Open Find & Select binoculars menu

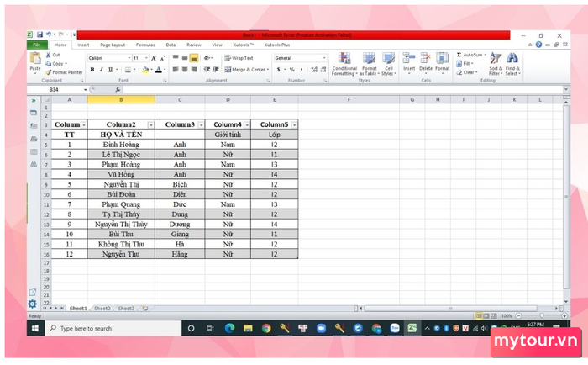(x=512, y=64)
